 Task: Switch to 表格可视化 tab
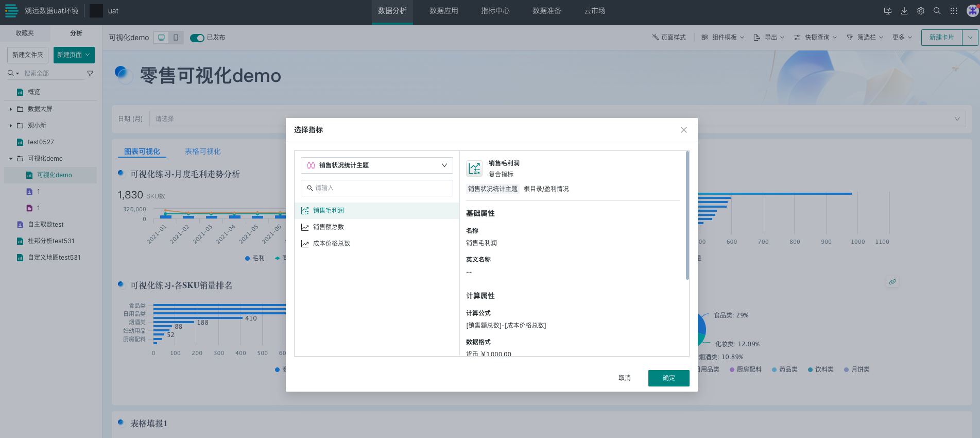(202, 151)
